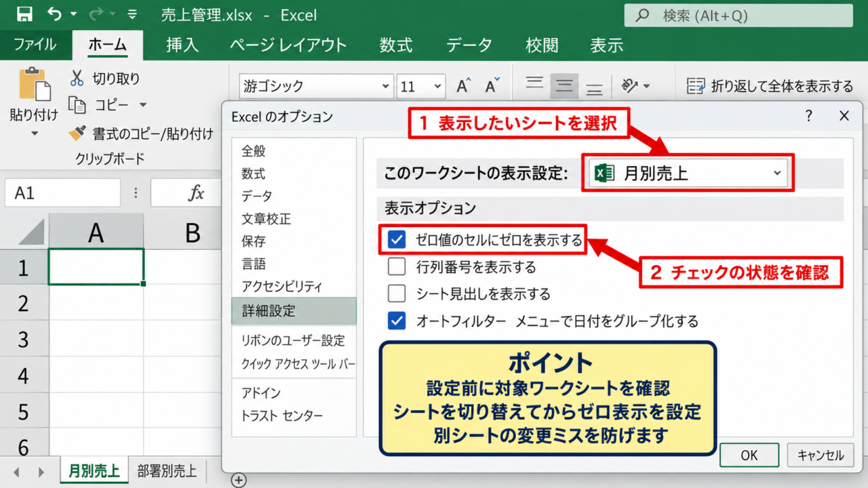The height and width of the screenshot is (488, 868).
Task: Click the text orientation icon
Action: (x=631, y=85)
